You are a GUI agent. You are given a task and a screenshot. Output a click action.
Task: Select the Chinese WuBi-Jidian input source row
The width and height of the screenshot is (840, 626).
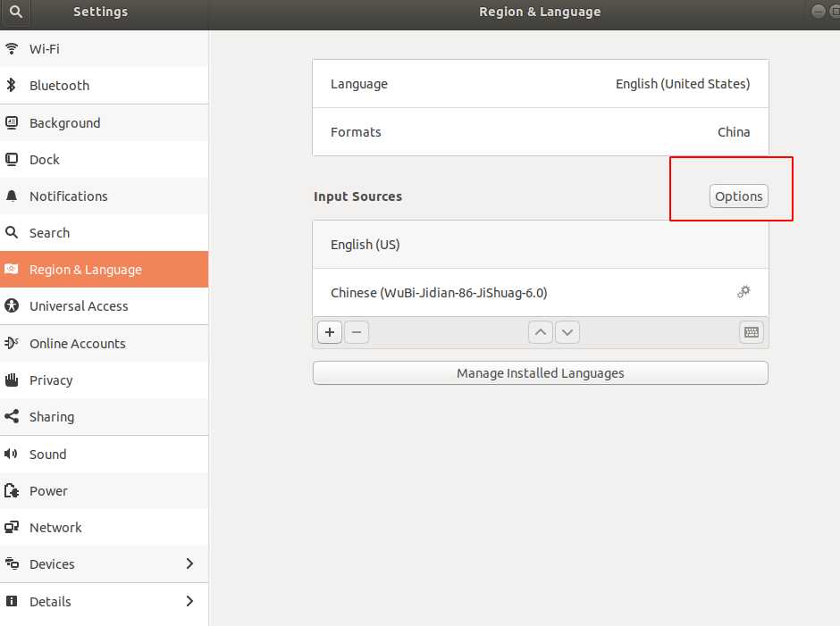point(518,293)
